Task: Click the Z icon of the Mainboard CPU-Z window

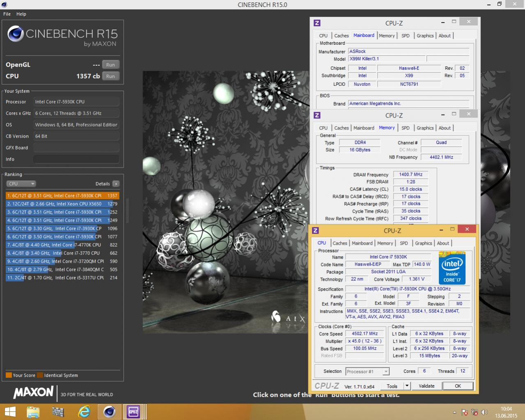Action: 317,23
